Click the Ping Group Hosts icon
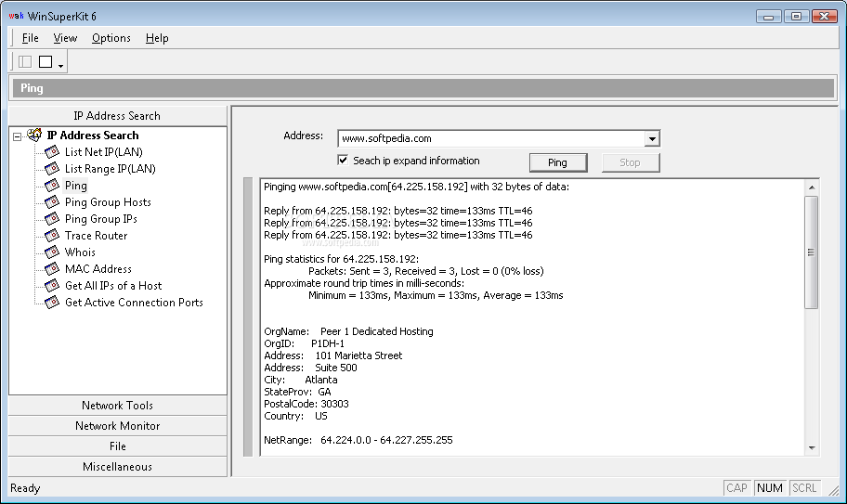 [x=52, y=202]
